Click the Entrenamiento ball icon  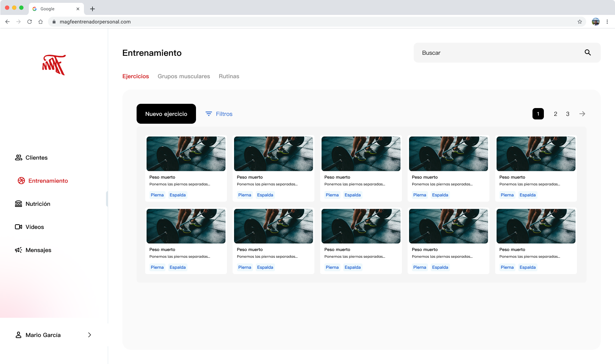click(21, 181)
